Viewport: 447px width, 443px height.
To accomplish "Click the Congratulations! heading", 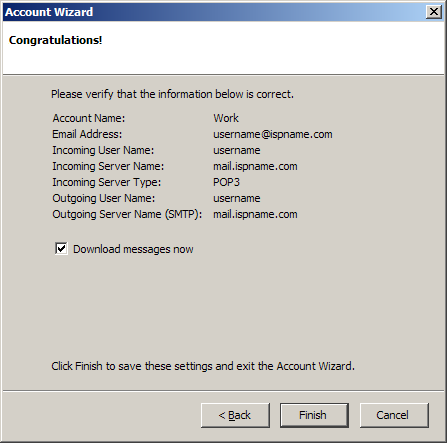I will 55,40.
